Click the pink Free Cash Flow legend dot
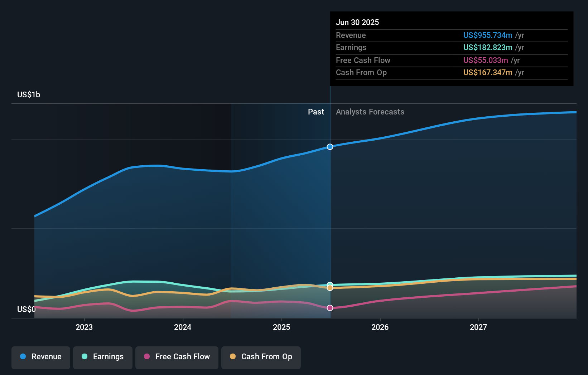 [147, 357]
